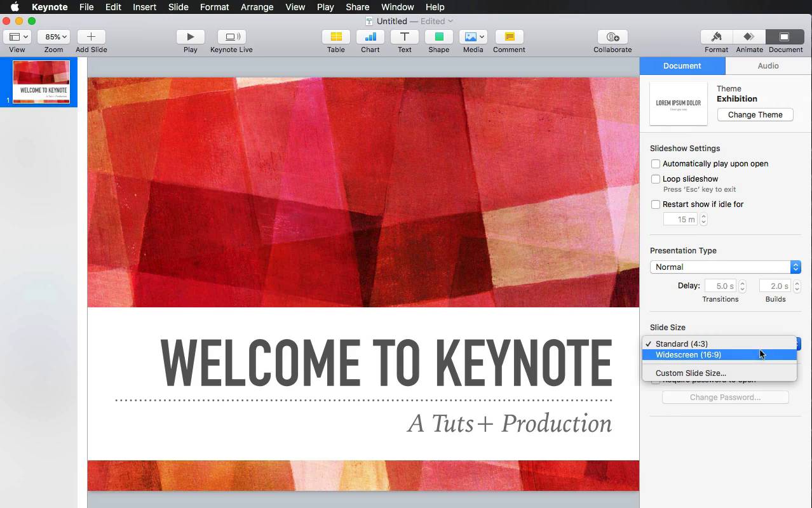Open the Arrange menu

tap(257, 7)
